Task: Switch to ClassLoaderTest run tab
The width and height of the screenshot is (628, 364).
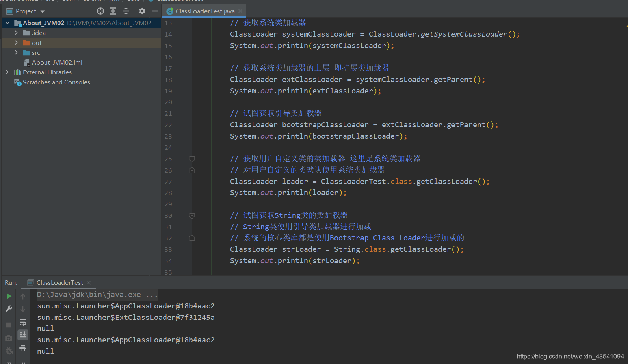Action: tap(59, 282)
